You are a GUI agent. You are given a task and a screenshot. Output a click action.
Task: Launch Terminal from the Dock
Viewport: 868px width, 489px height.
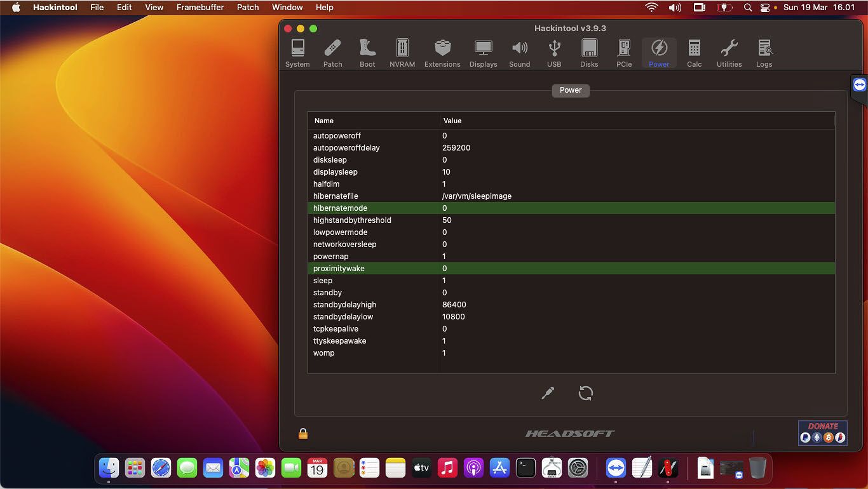coord(526,469)
